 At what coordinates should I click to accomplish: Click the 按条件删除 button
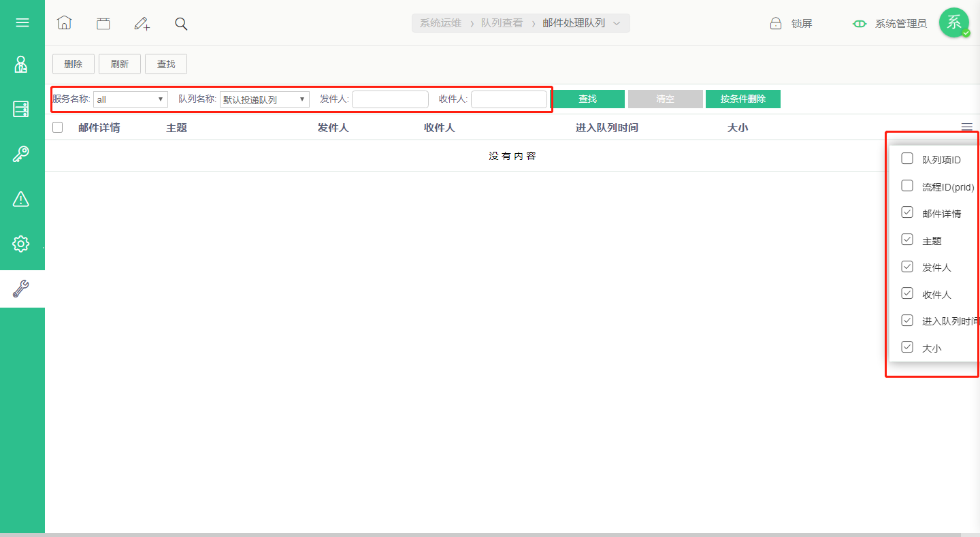click(743, 99)
